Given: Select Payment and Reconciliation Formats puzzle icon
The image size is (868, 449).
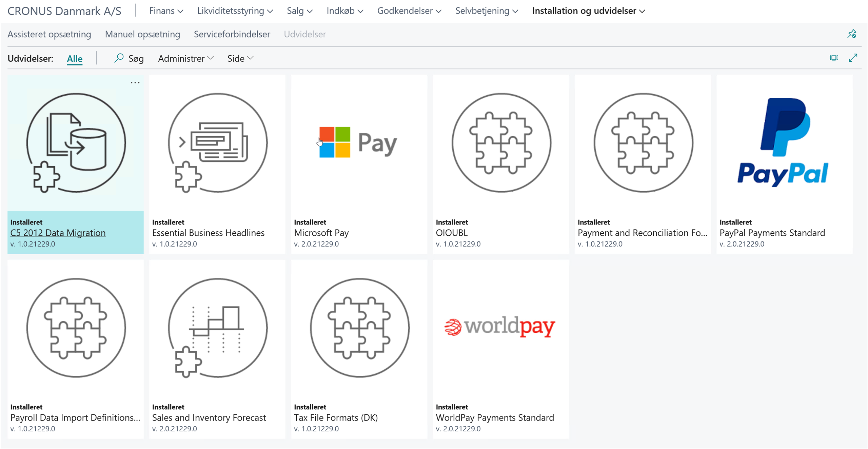Looking at the screenshot, I should click(643, 143).
